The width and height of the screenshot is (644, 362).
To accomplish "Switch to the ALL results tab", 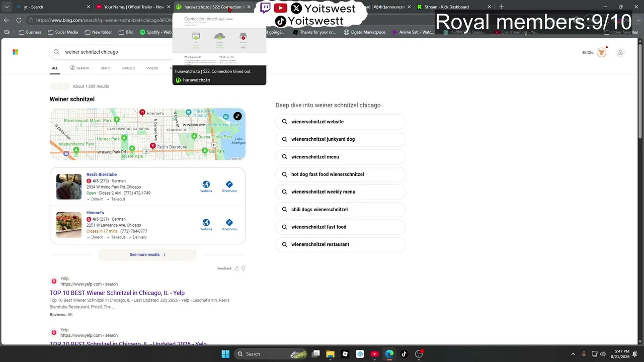I will pyautogui.click(x=55, y=68).
